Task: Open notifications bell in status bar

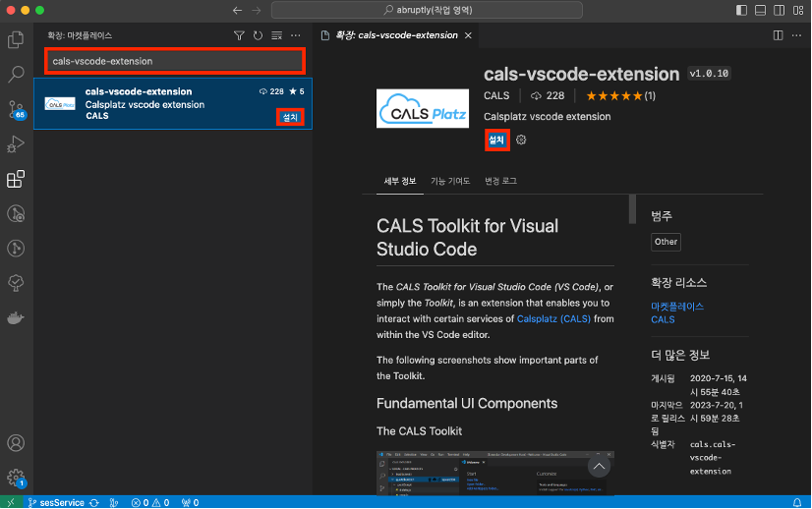Action: (x=797, y=502)
